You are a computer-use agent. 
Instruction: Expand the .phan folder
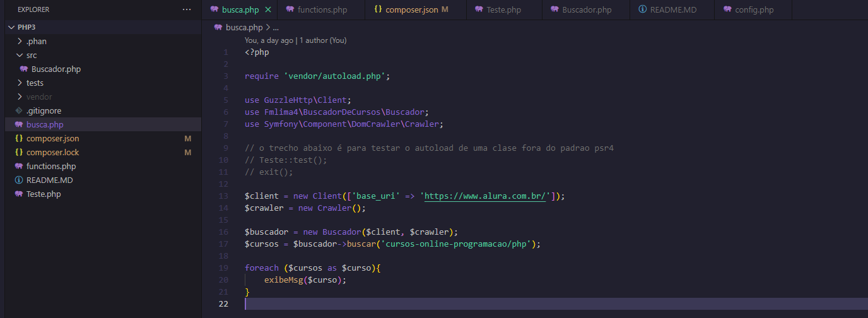(20, 42)
